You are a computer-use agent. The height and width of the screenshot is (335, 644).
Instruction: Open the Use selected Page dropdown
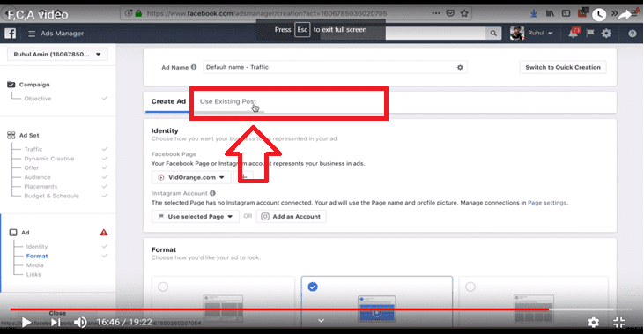click(196, 217)
